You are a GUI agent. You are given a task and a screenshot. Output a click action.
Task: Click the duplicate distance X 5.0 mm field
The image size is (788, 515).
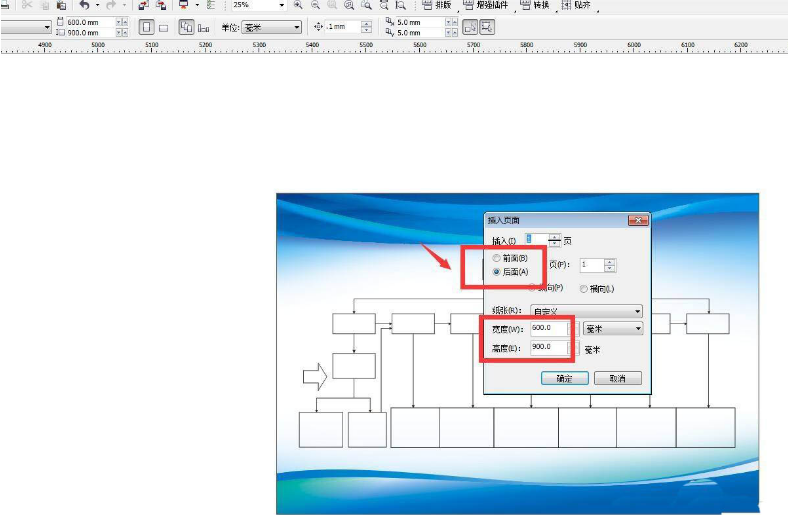[x=420, y=22]
